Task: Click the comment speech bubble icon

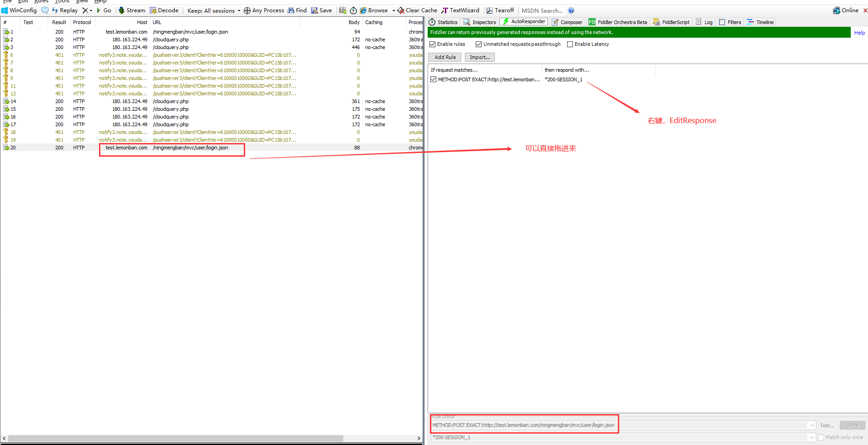Action: click(x=44, y=10)
